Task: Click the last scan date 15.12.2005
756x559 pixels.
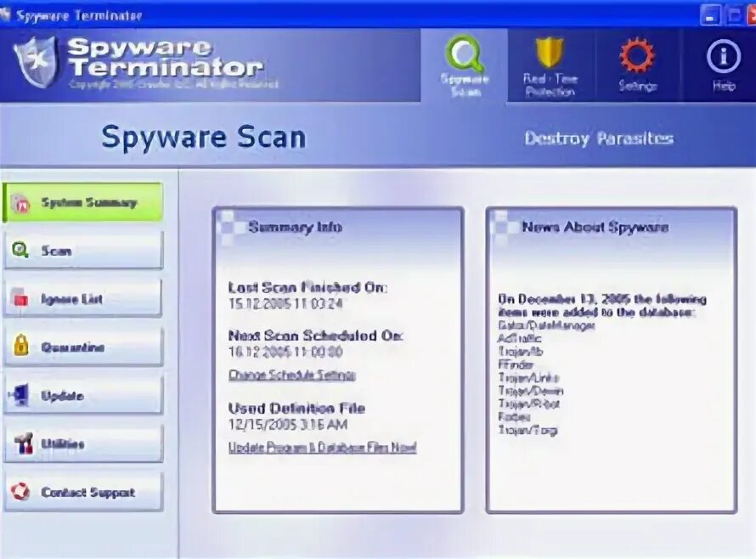Action: click(285, 304)
